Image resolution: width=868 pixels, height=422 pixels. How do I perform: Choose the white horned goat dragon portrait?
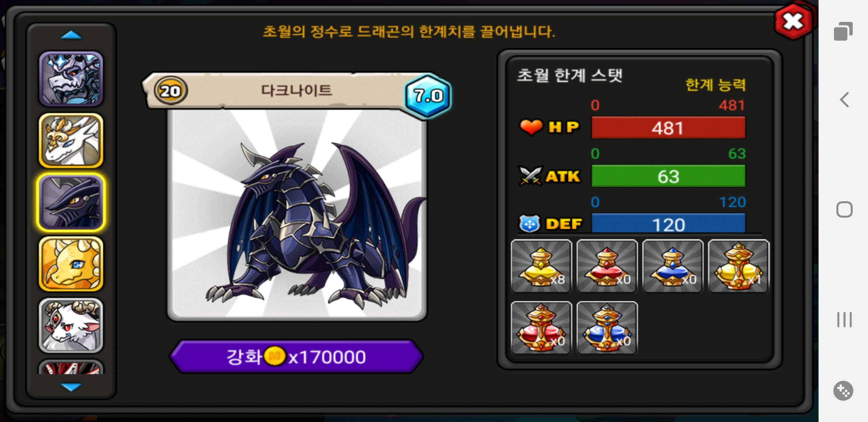[71, 325]
